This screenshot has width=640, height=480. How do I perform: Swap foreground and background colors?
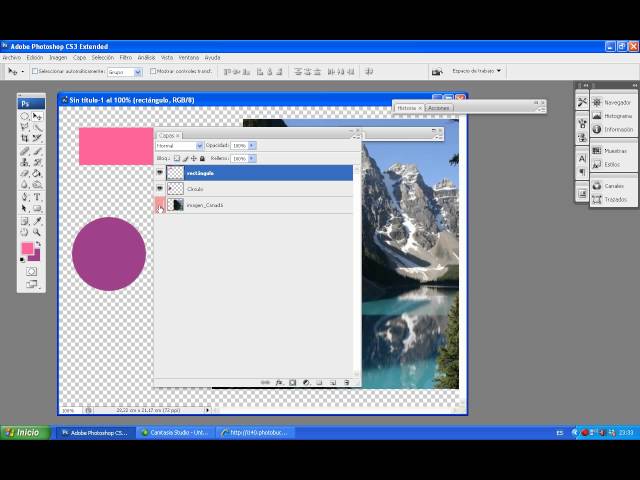[38, 244]
